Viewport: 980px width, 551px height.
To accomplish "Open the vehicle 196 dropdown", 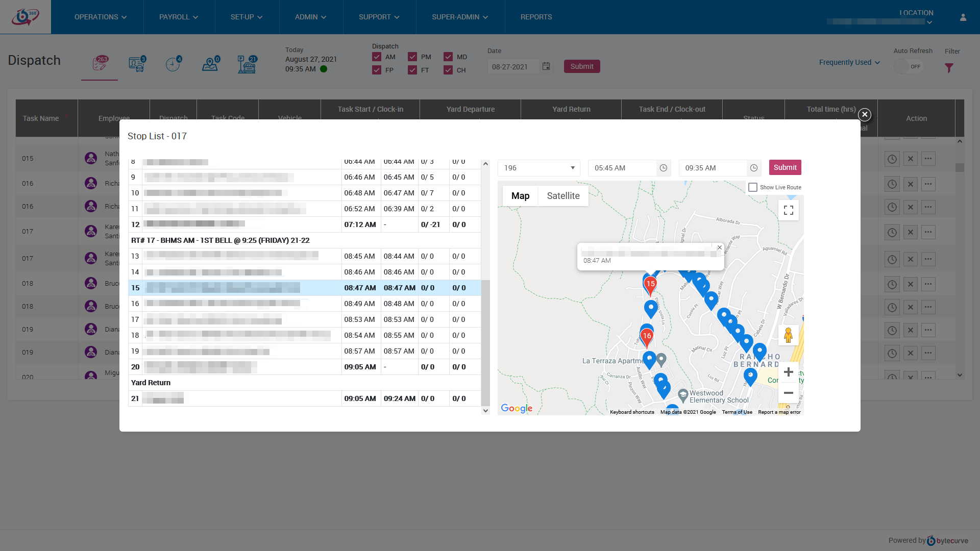I will tap(538, 168).
